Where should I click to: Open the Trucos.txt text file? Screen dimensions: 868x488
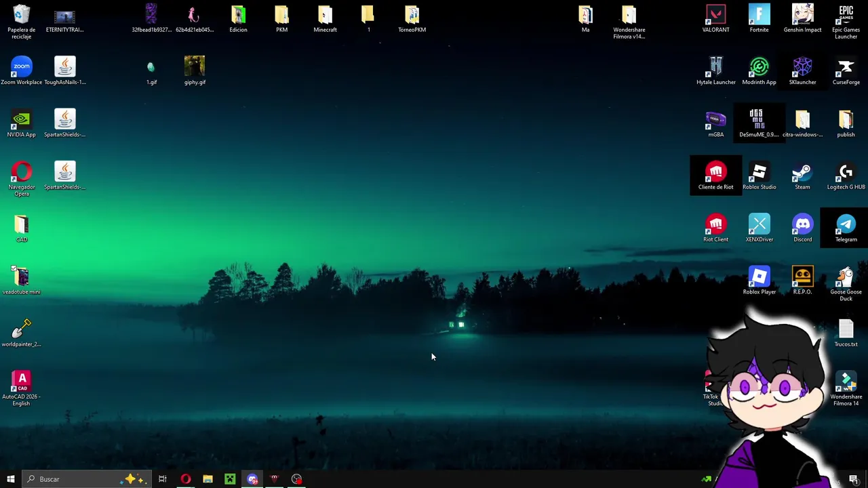(x=846, y=333)
